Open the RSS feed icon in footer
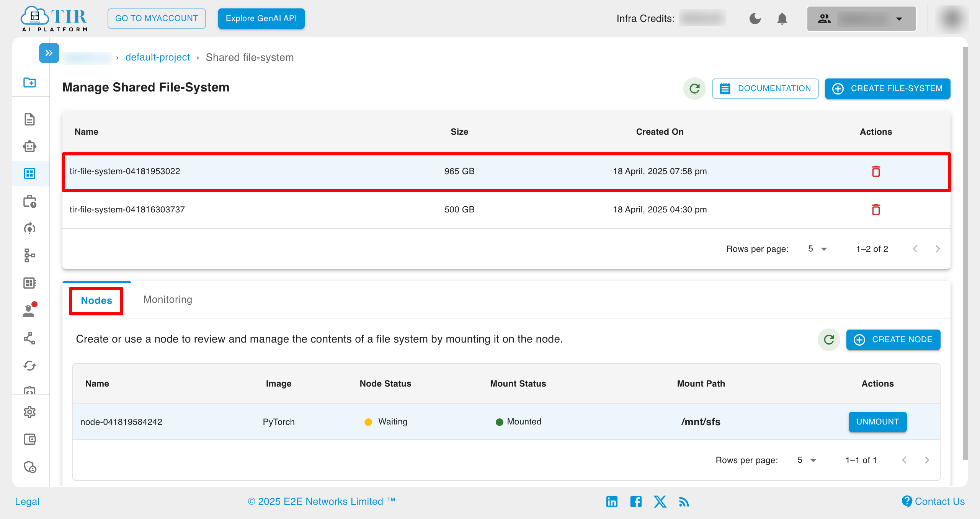Viewport: 980px width, 519px height. [x=684, y=501]
